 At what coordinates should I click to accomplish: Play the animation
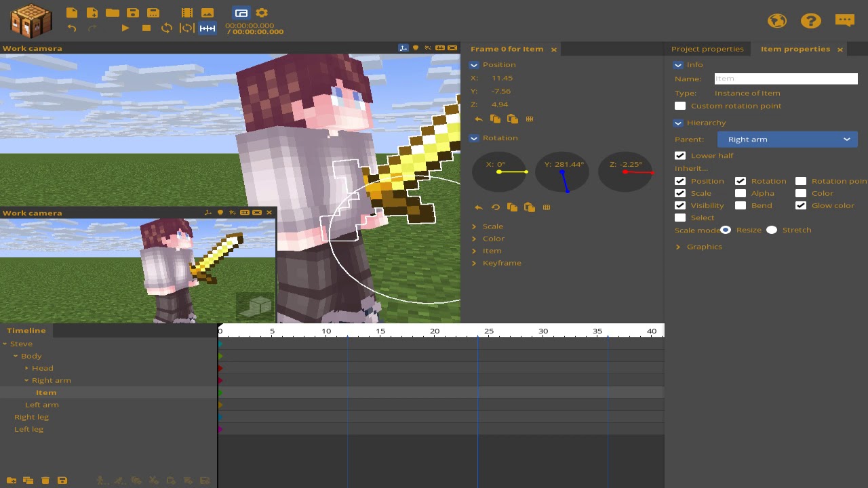(125, 28)
